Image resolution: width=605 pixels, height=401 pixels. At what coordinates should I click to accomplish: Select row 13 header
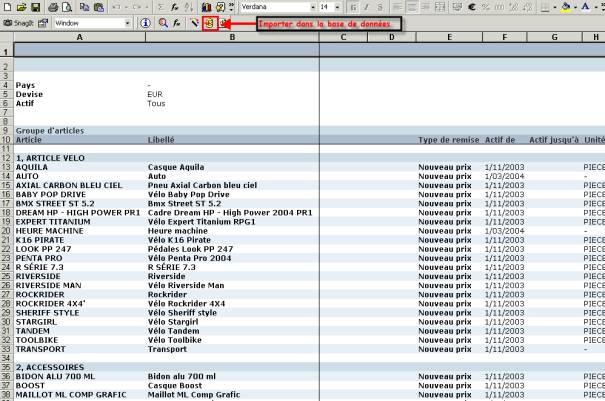click(6, 167)
